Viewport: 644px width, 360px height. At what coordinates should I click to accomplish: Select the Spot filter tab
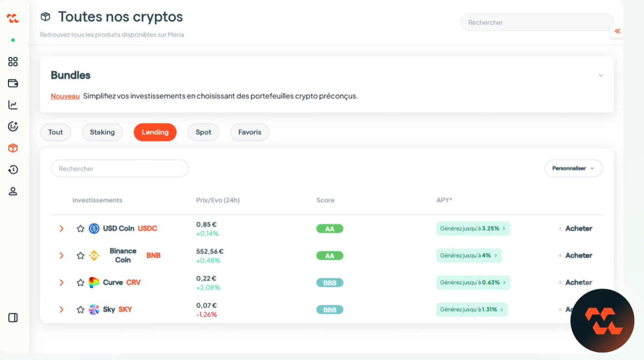click(203, 132)
